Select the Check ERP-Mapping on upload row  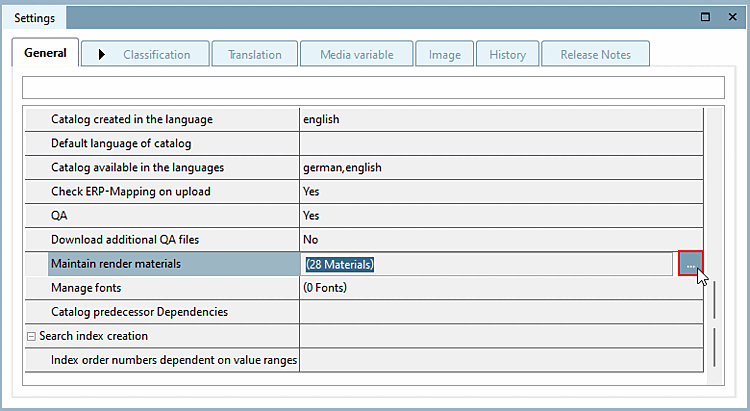pos(131,191)
